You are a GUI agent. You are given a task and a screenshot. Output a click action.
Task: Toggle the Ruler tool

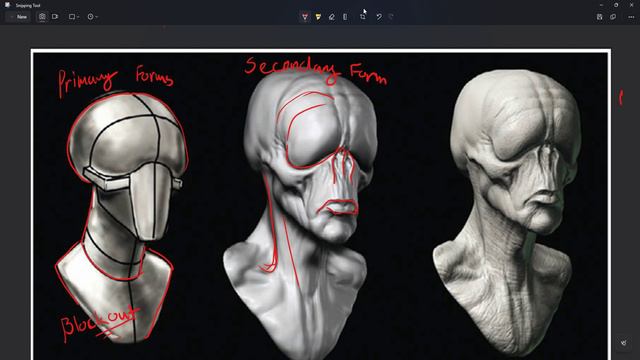coord(345,17)
